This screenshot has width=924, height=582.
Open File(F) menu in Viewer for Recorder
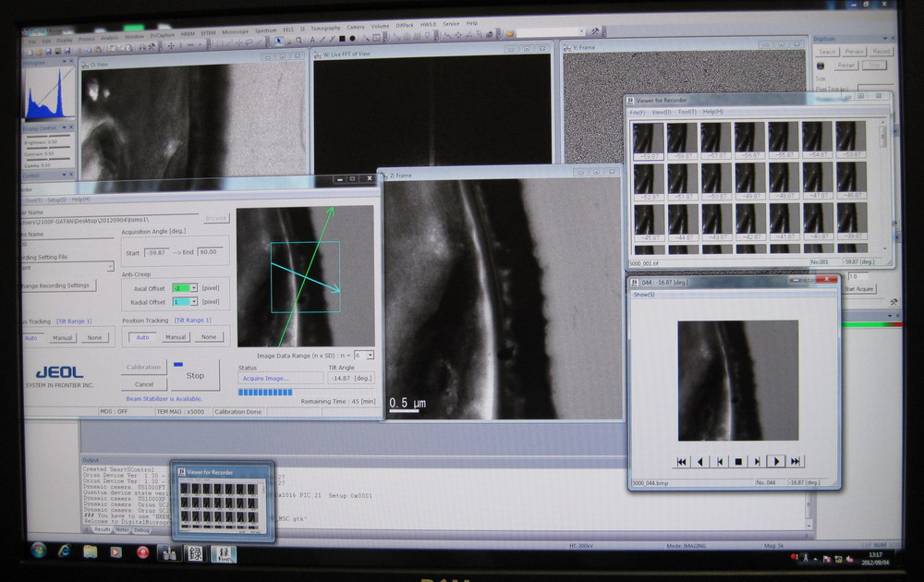click(x=637, y=113)
